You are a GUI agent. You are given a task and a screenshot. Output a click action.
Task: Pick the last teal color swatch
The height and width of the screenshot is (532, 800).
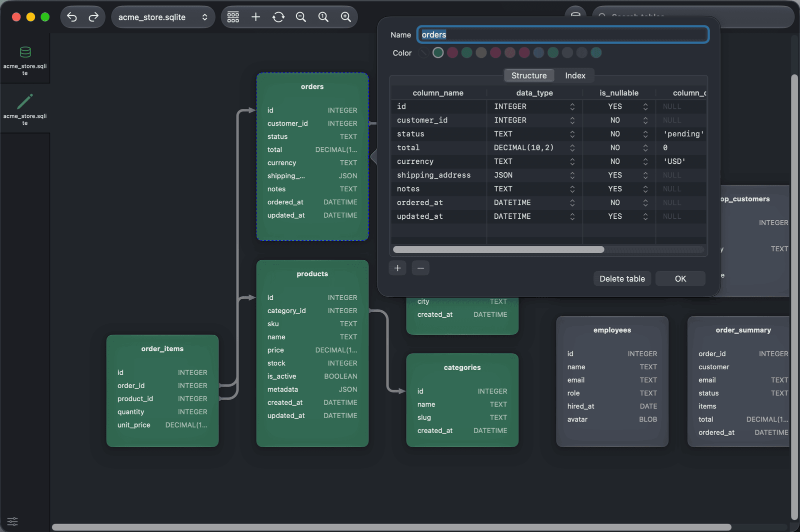(x=596, y=53)
